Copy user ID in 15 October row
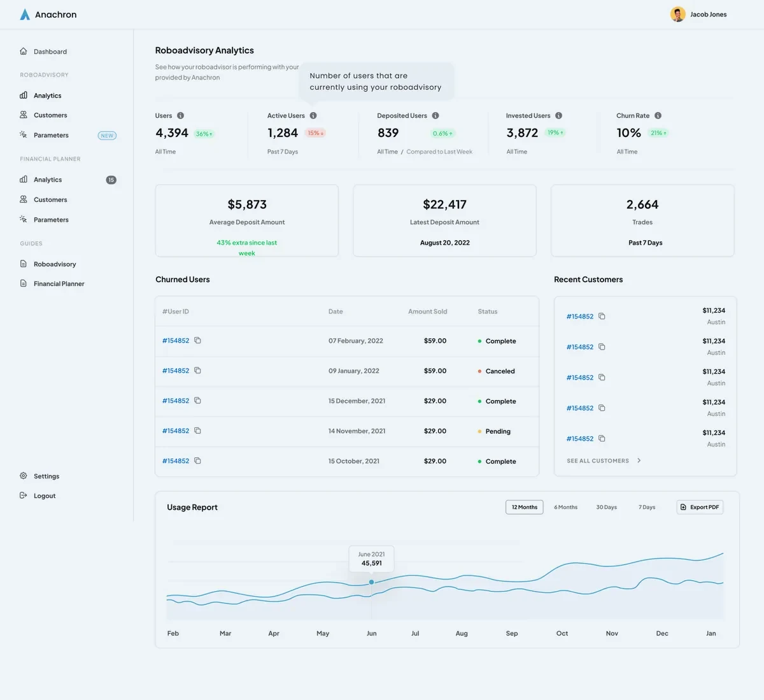This screenshot has width=764, height=700. coord(197,461)
